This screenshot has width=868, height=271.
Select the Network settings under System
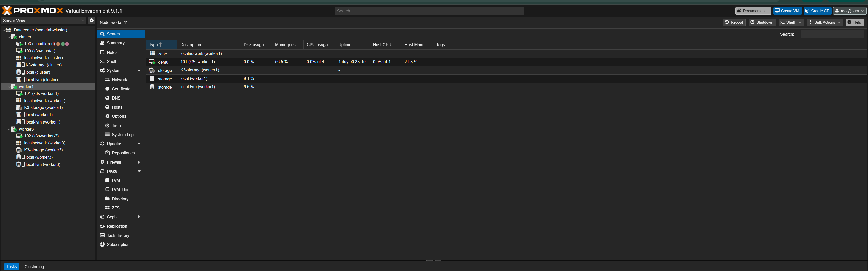(x=119, y=80)
